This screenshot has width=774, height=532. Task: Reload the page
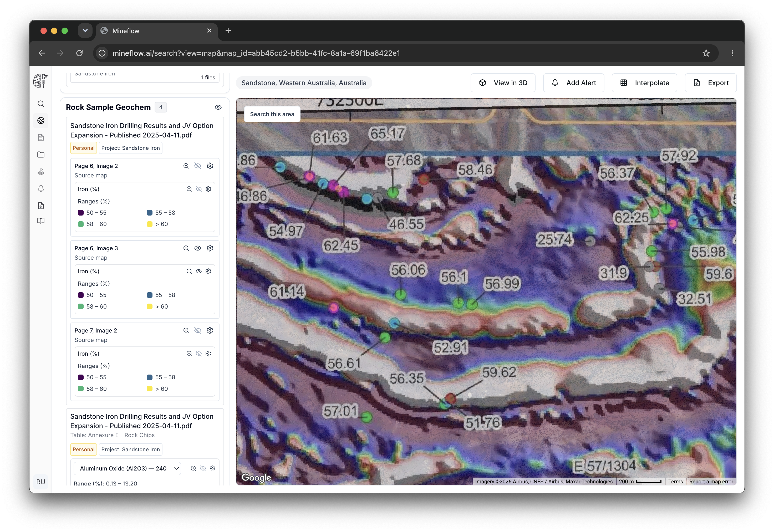click(x=79, y=53)
